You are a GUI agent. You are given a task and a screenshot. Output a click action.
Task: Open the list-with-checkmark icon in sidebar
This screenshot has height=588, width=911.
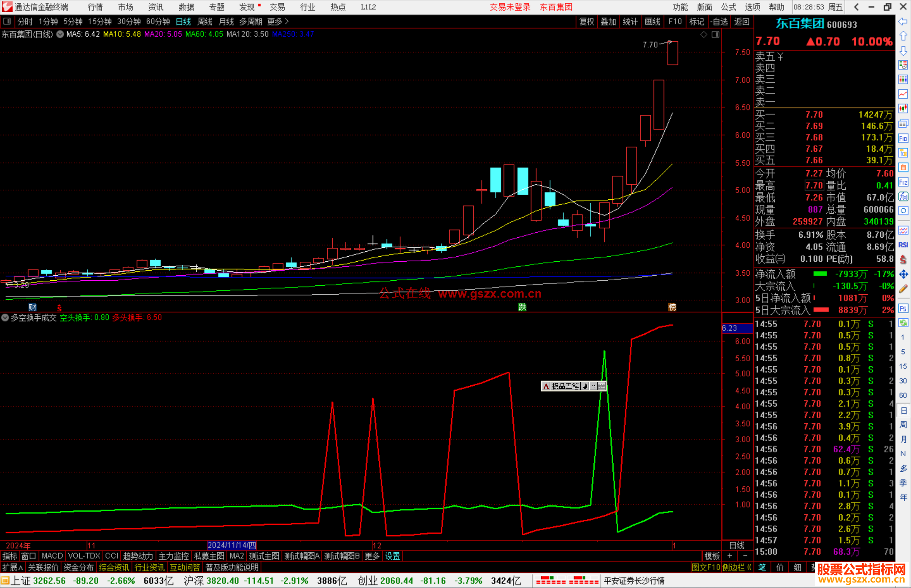click(x=903, y=65)
